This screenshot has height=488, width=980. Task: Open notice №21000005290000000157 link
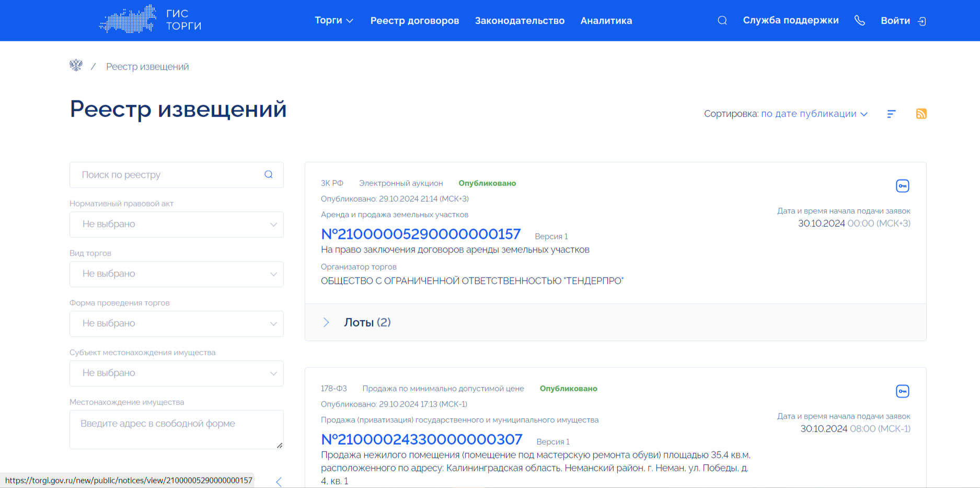(421, 234)
